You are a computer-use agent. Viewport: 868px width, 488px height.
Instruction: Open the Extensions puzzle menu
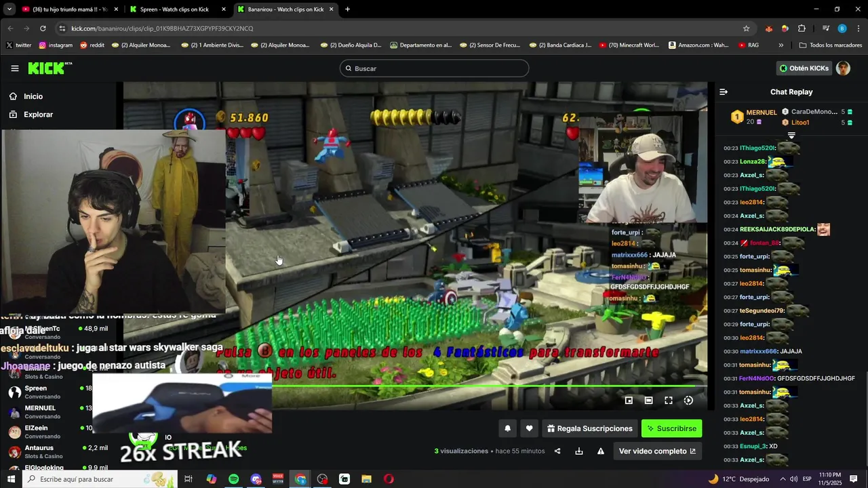[x=802, y=28]
